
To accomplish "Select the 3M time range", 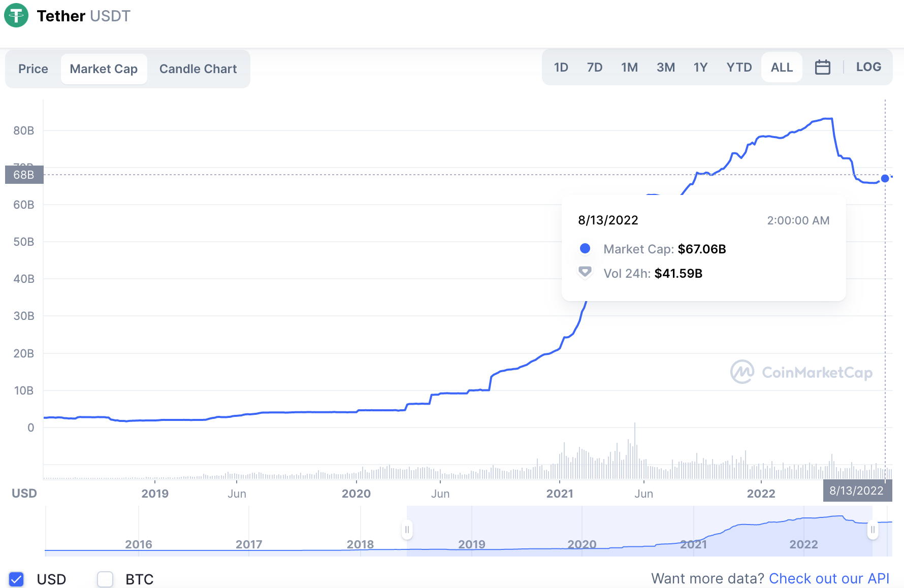I will 666,67.
